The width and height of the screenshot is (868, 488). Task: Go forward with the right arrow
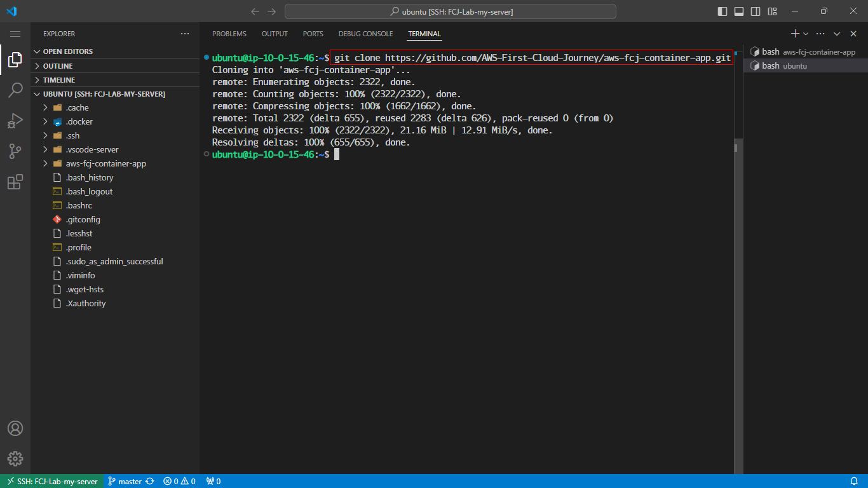tap(272, 11)
